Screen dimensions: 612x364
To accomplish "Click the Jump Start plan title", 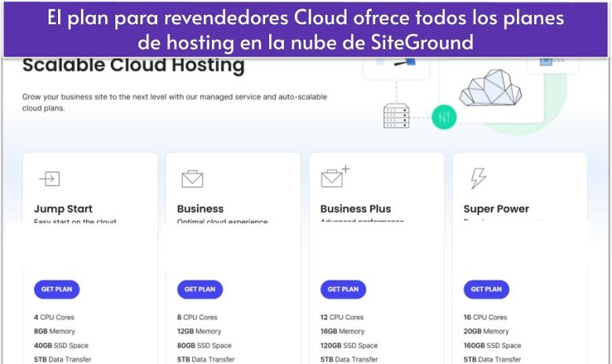I will pyautogui.click(x=64, y=209).
